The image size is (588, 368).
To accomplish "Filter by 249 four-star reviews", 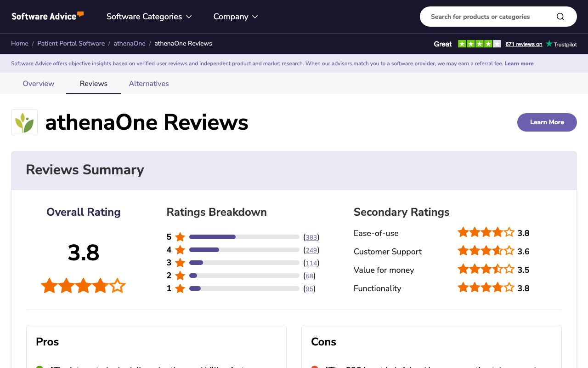I will (311, 250).
